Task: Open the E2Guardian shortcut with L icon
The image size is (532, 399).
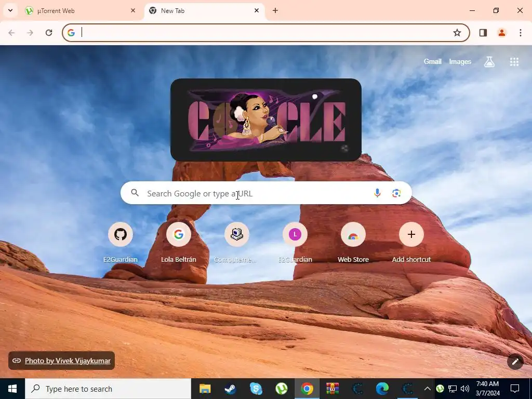Action: click(x=295, y=243)
